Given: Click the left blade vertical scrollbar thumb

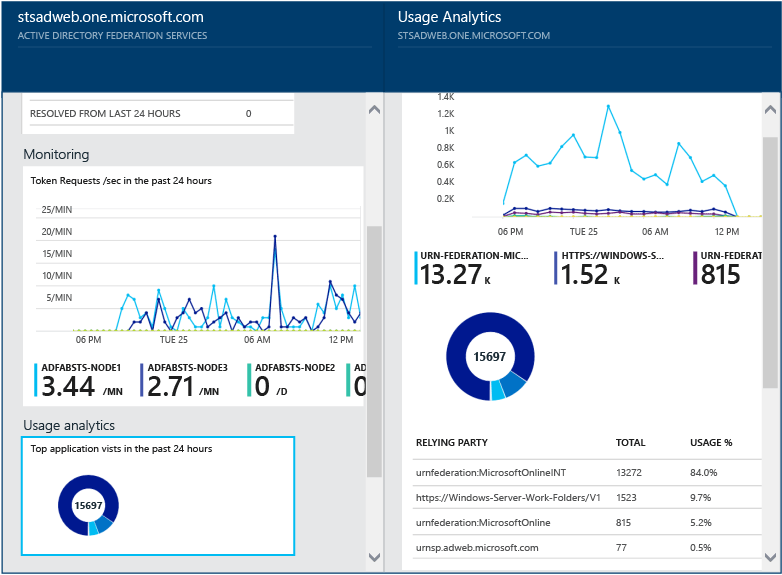Looking at the screenshot, I should (x=374, y=350).
